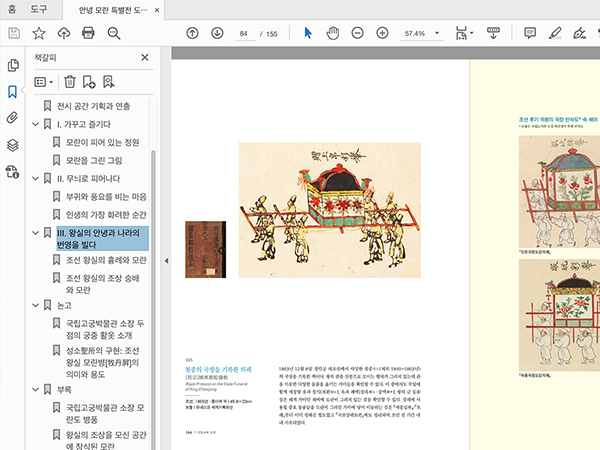600x450 pixels.
Task: Find the current bookmark icon
Action: [109, 82]
